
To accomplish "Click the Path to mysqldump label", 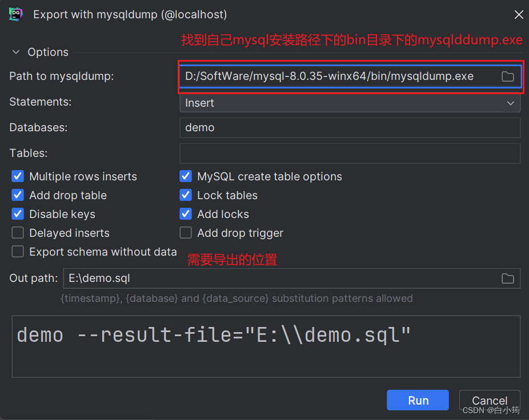I will click(x=61, y=76).
